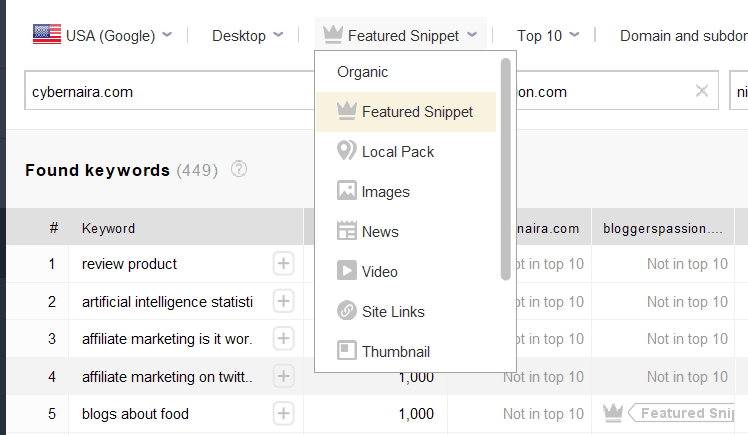Image resolution: width=748 pixels, height=435 pixels.
Task: Click plus icon for 'blogs about food'
Action: (x=283, y=414)
